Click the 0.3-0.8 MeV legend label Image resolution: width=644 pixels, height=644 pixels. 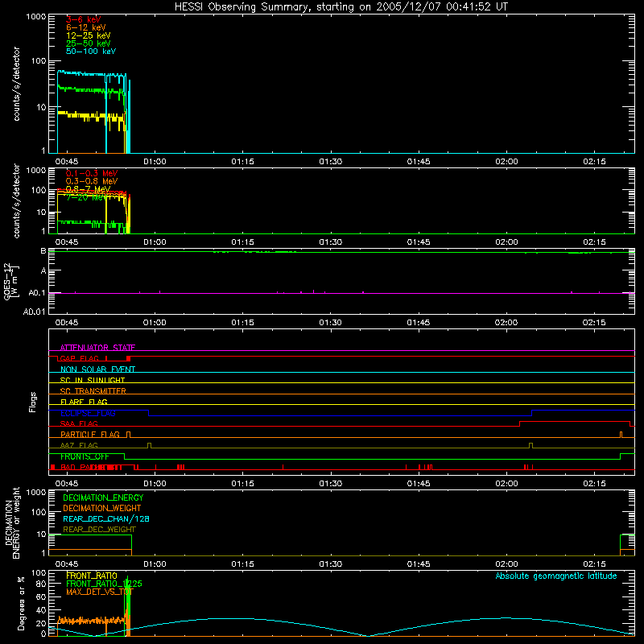click(92, 181)
